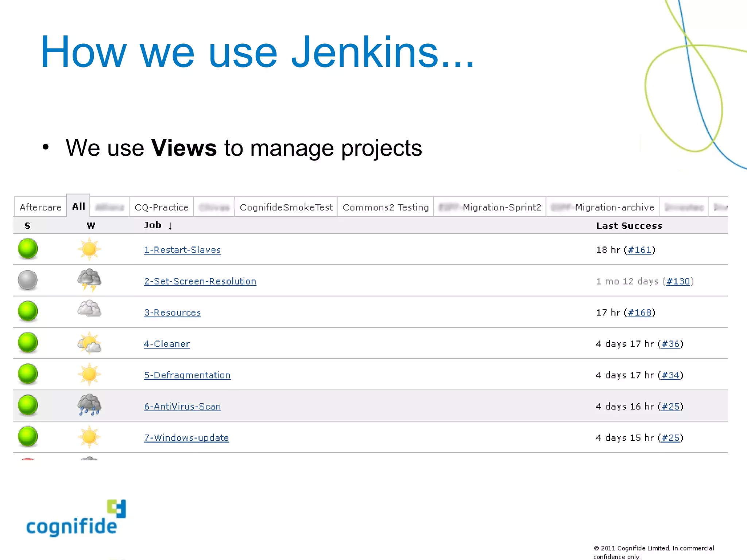Open the Migration-archive view tab
This screenshot has height=560, width=747.
[603, 207]
